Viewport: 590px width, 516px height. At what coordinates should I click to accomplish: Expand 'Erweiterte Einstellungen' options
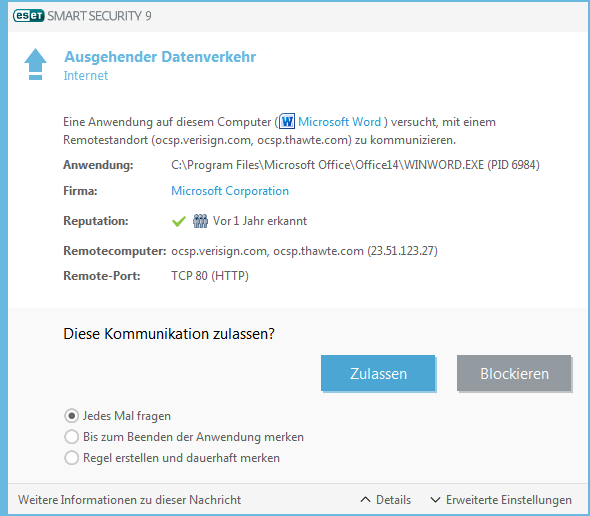[501, 500]
